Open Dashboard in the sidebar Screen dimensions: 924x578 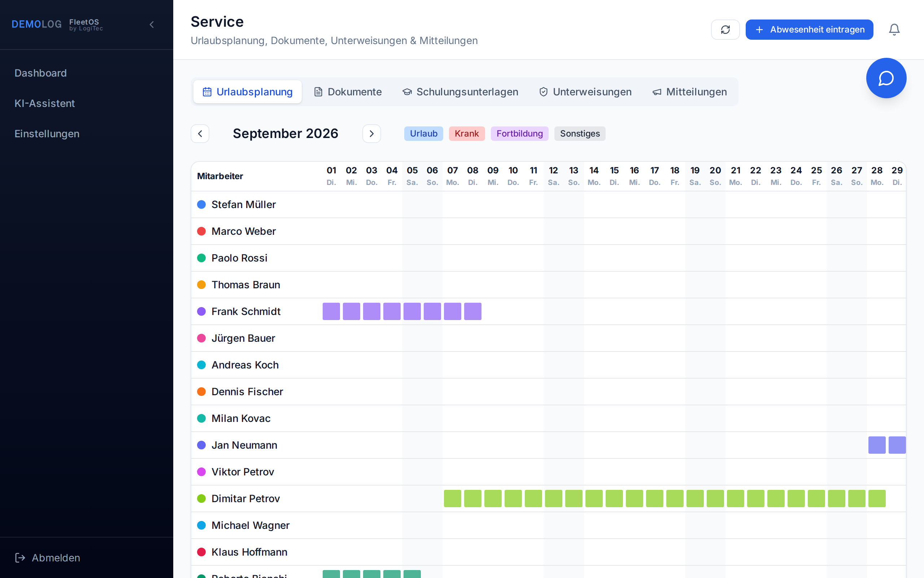[x=40, y=73]
